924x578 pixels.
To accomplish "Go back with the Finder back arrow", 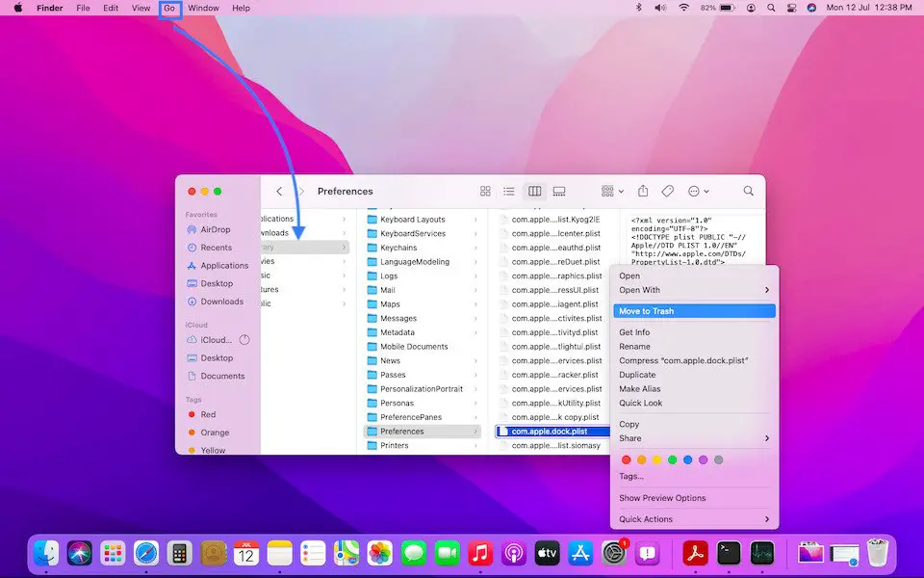I will 279,192.
